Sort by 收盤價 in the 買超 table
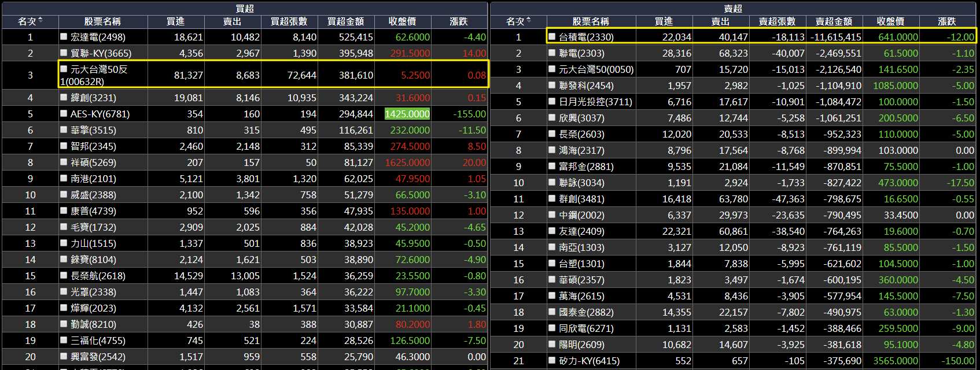The height and width of the screenshot is (370, 980). [402, 21]
